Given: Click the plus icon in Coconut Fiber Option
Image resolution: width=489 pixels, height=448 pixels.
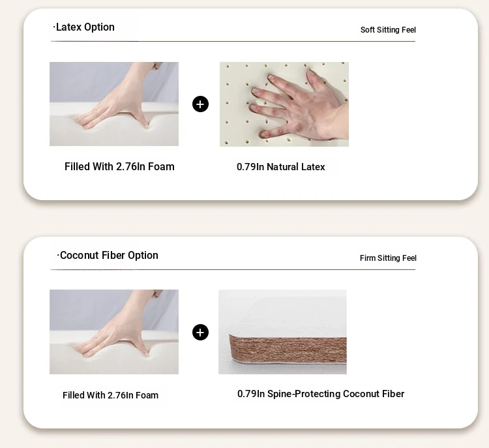Looking at the screenshot, I should click(x=200, y=333).
